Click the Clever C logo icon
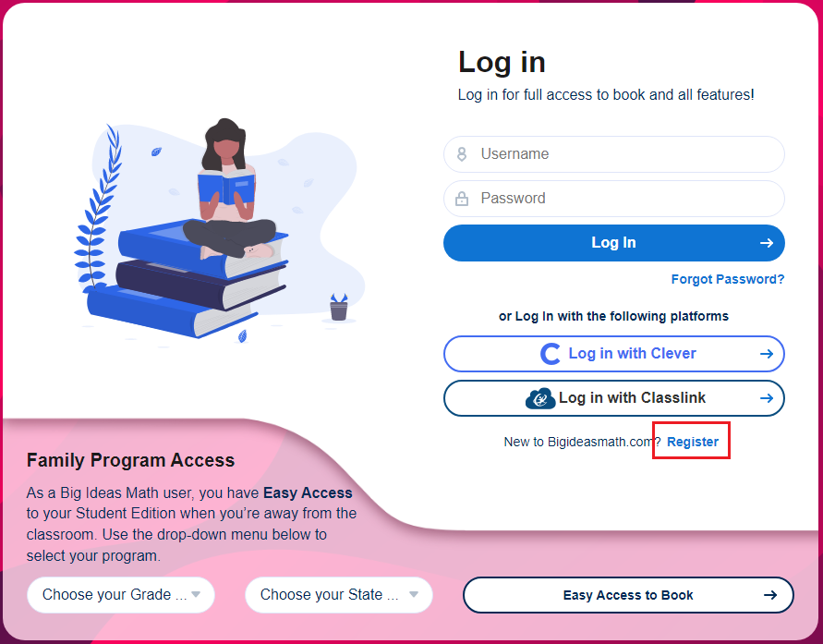This screenshot has height=644, width=823. coord(550,354)
